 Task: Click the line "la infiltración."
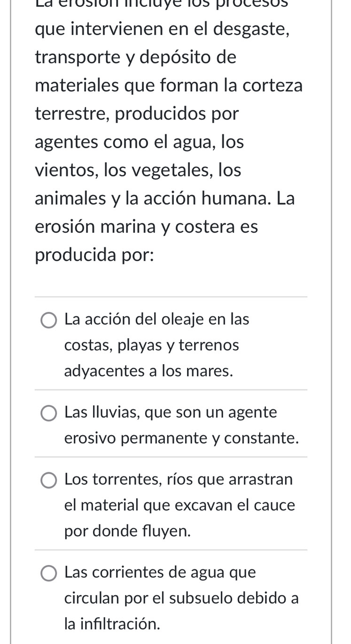pos(112,624)
